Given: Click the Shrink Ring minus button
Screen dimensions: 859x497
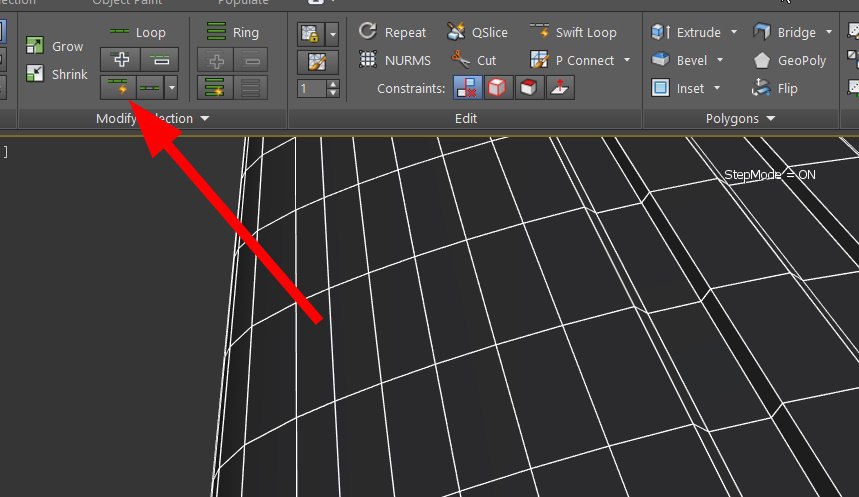Looking at the screenshot, I should (x=251, y=60).
